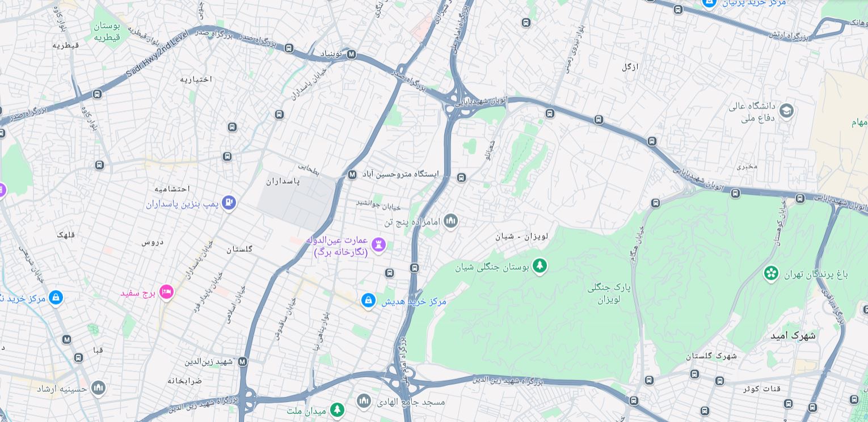This screenshot has width=868, height=422.
Task: Click the Ozgol (ازگل) neighborhood label
Action: [630, 67]
